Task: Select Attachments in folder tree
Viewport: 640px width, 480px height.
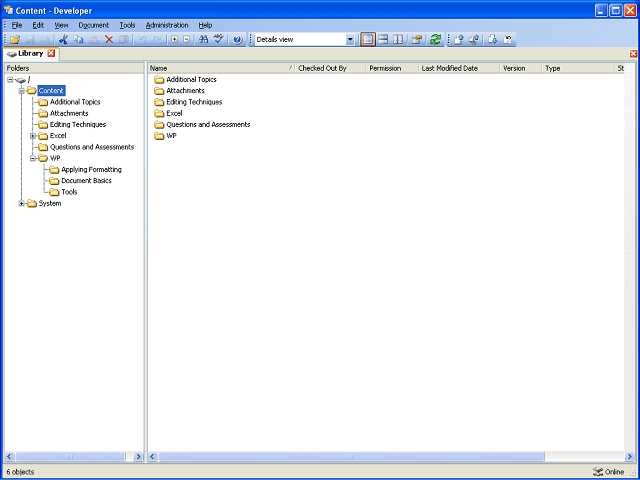Action: [x=69, y=113]
